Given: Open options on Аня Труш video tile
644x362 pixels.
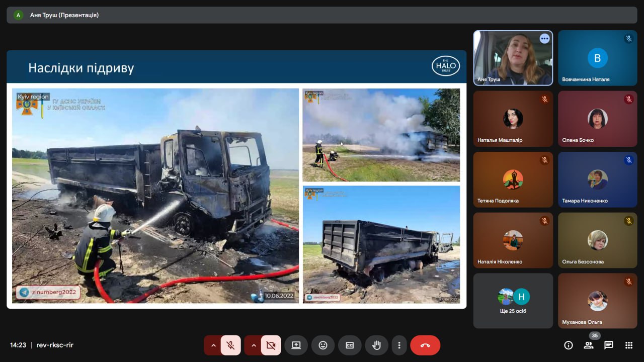Looking at the screenshot, I should 544,39.
